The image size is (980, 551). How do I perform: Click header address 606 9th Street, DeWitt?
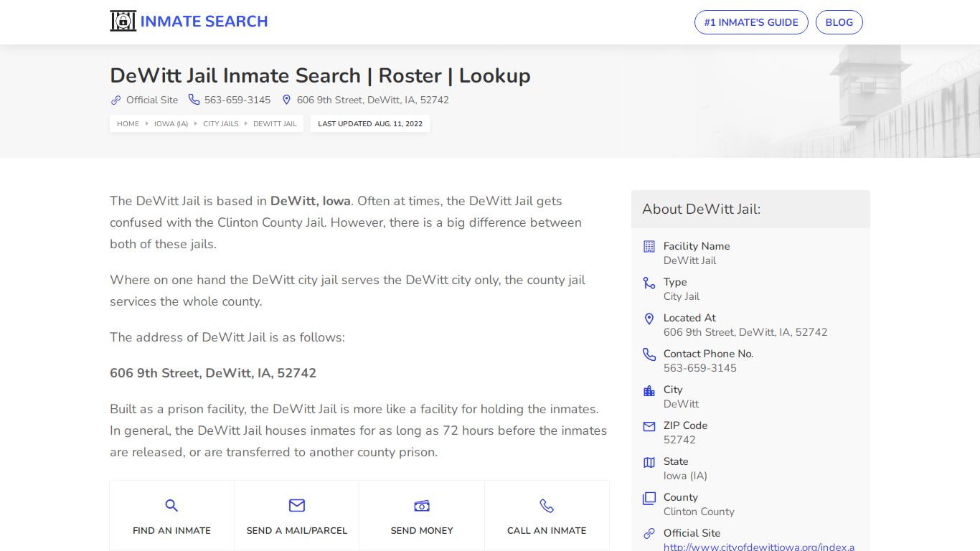[x=373, y=100]
